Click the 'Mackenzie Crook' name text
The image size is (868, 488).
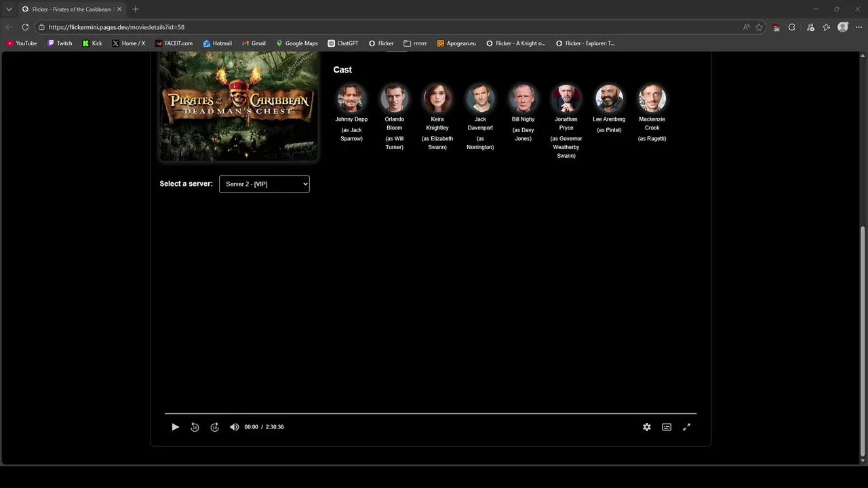pos(652,123)
